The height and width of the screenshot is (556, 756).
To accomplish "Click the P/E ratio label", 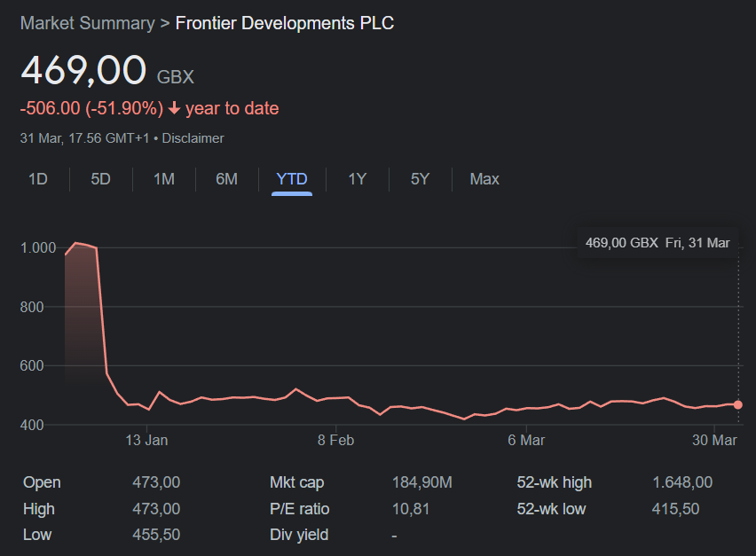I will 299,509.
